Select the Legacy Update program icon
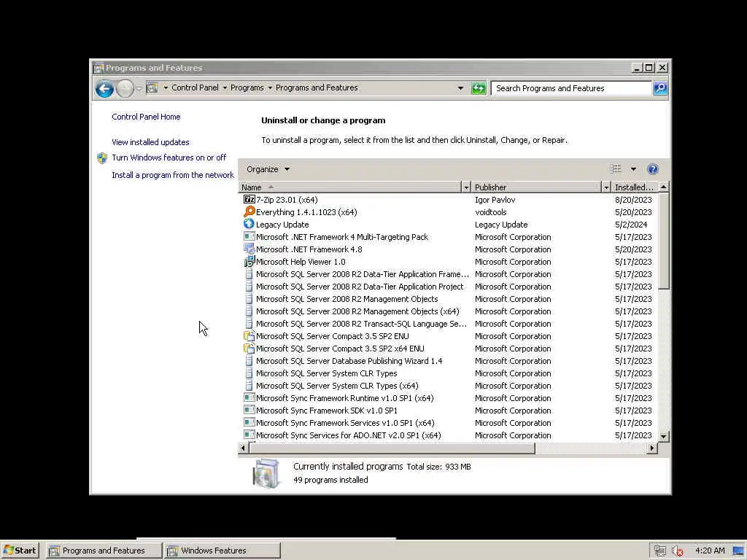 [x=249, y=225]
